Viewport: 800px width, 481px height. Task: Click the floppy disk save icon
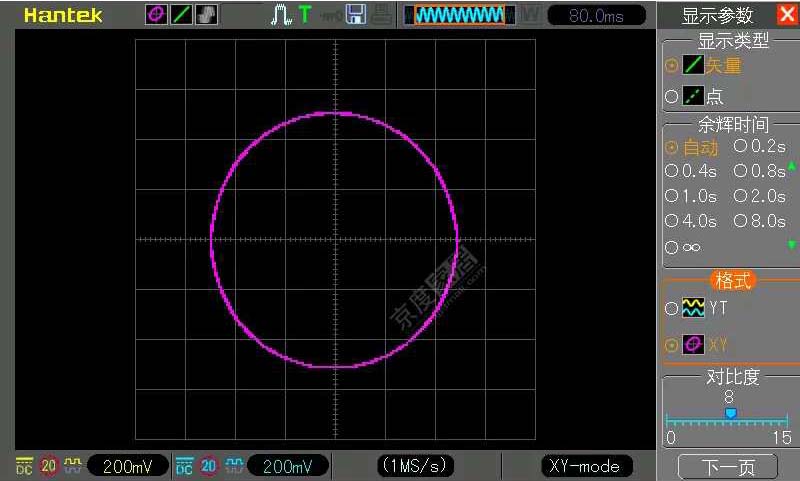click(355, 15)
